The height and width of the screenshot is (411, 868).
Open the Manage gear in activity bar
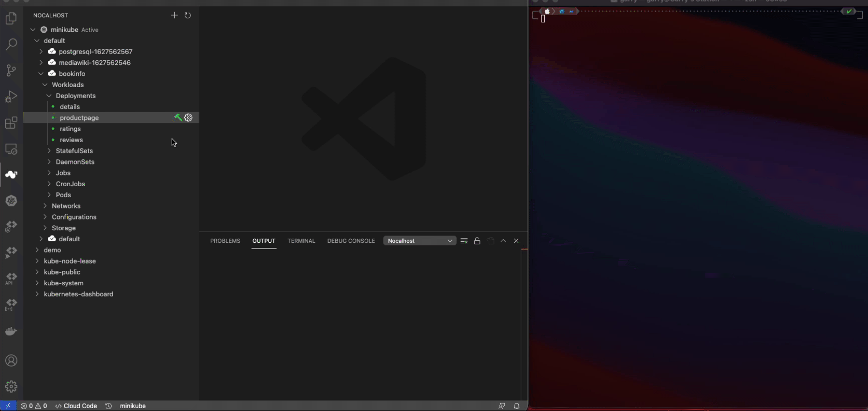tap(11, 386)
